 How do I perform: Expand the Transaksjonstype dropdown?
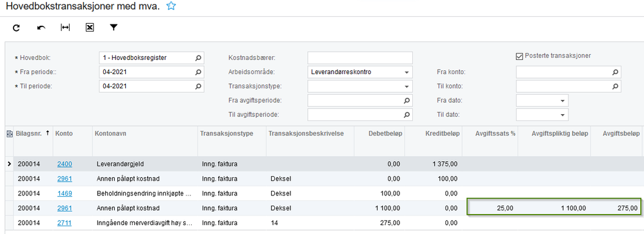407,86
